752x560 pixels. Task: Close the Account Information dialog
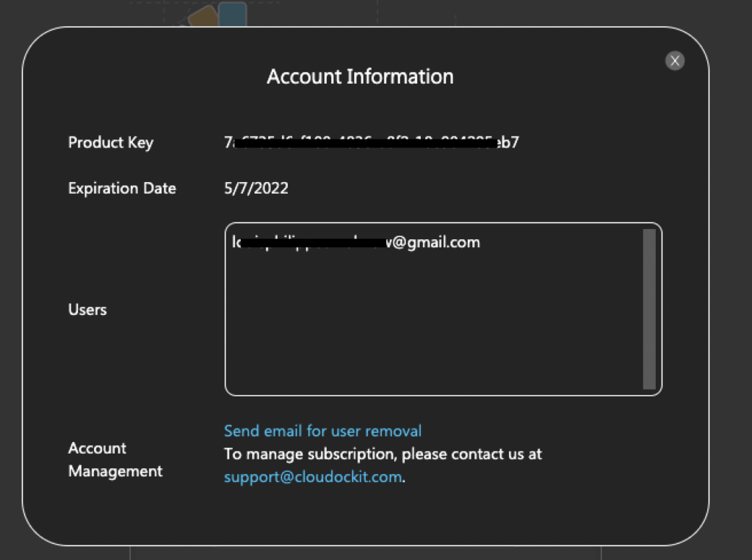coord(675,61)
